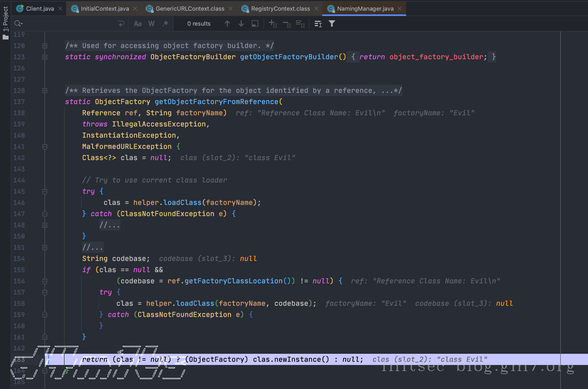
Task: Go to next search occurrence arrow
Action: [x=241, y=24]
